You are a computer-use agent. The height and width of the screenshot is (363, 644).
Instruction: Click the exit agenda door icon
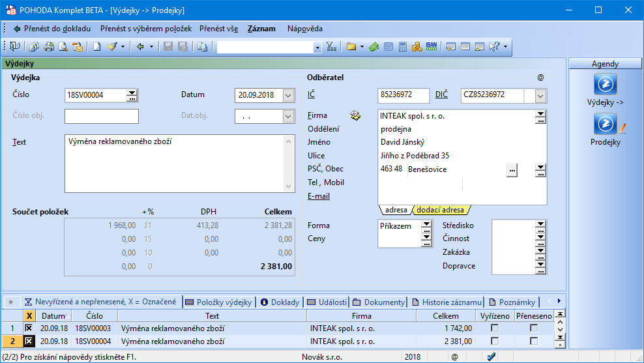(x=15, y=47)
